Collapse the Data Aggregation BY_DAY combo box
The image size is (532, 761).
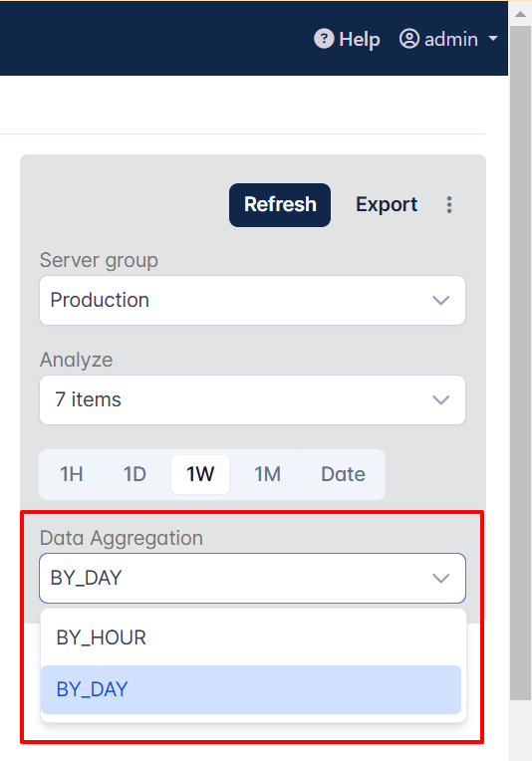(252, 578)
